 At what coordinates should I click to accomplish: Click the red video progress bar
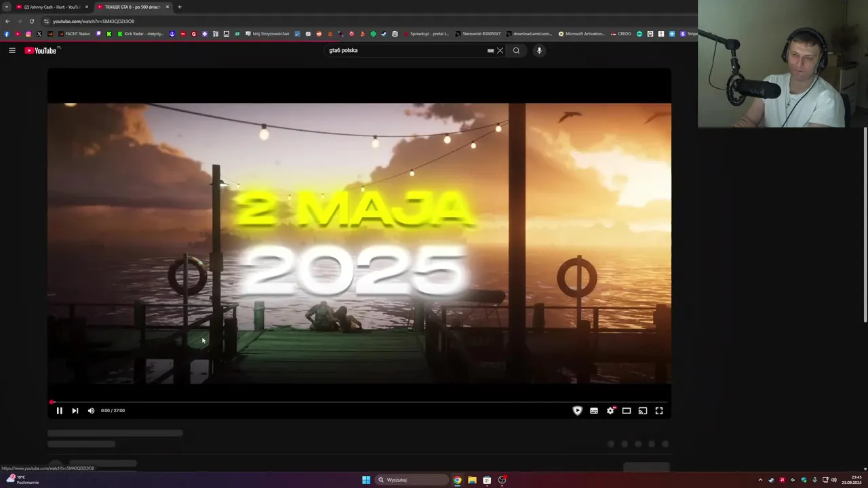coord(359,402)
